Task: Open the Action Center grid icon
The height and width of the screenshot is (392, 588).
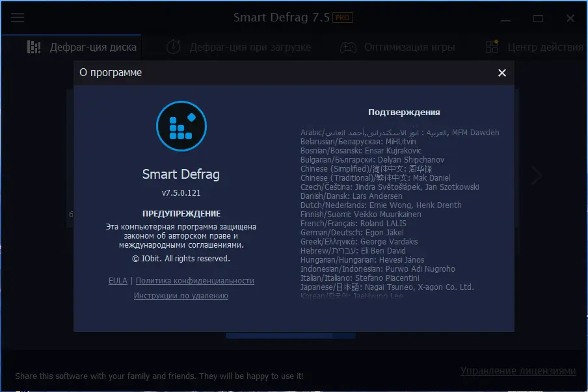Action: [x=491, y=47]
